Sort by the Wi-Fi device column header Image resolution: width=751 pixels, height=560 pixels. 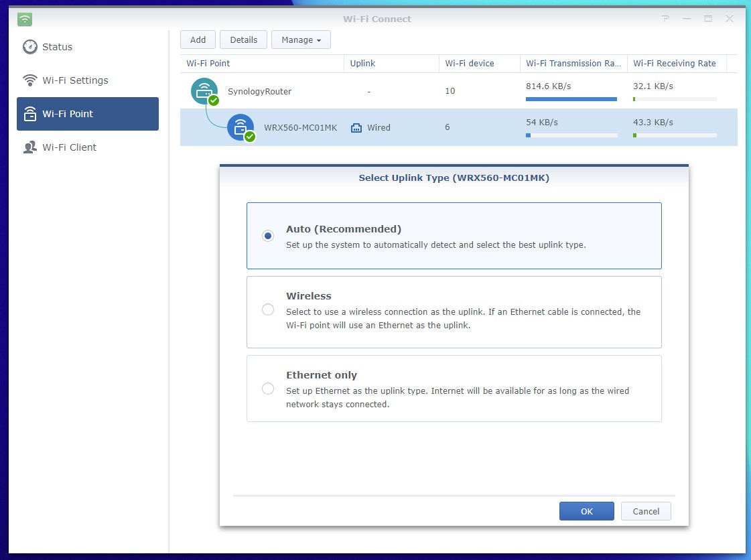pos(479,64)
